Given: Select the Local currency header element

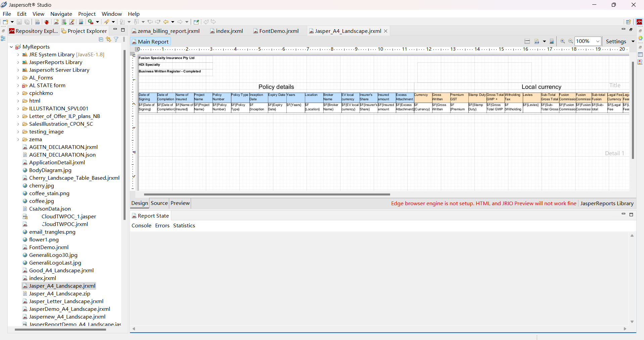Looking at the screenshot, I should click(x=542, y=87).
